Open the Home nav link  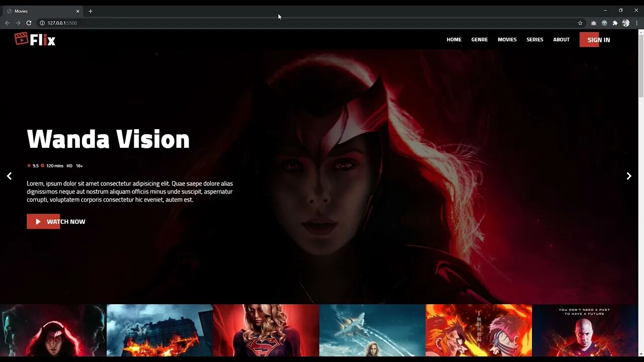coord(454,40)
